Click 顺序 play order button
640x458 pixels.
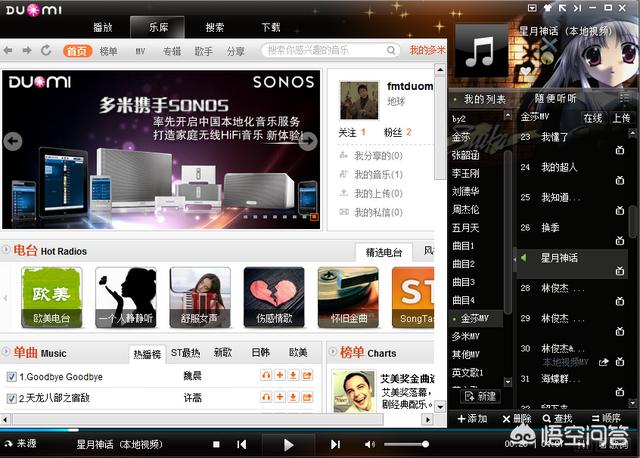click(x=606, y=418)
